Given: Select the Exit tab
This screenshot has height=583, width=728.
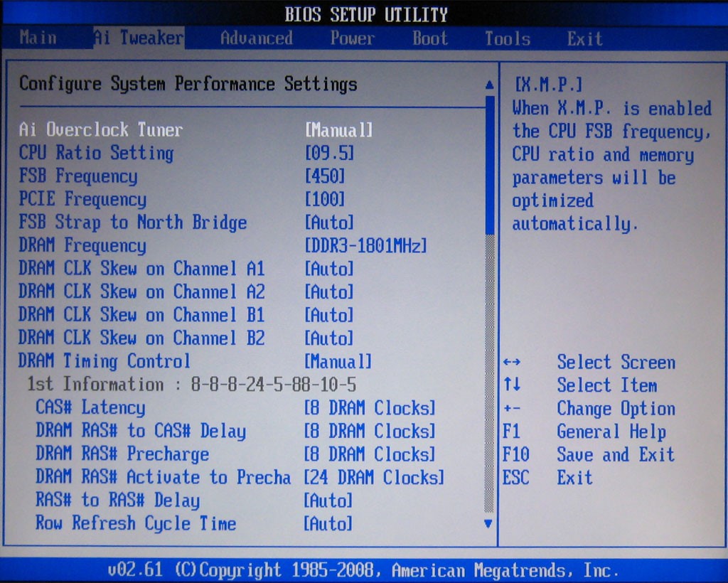Looking at the screenshot, I should [584, 38].
